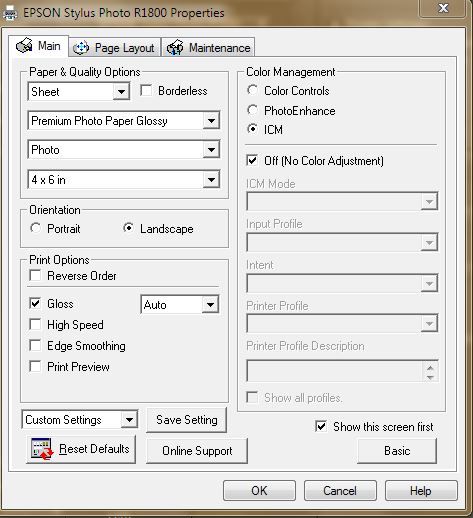Uncheck the Gloss option
473x518 pixels.
[35, 304]
